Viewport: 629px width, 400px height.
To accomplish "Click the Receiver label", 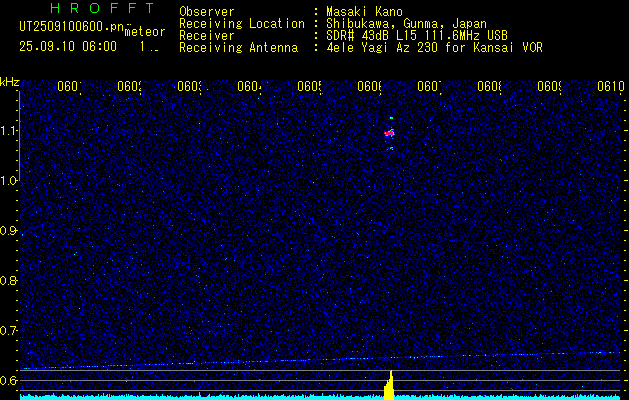I will point(207,36).
